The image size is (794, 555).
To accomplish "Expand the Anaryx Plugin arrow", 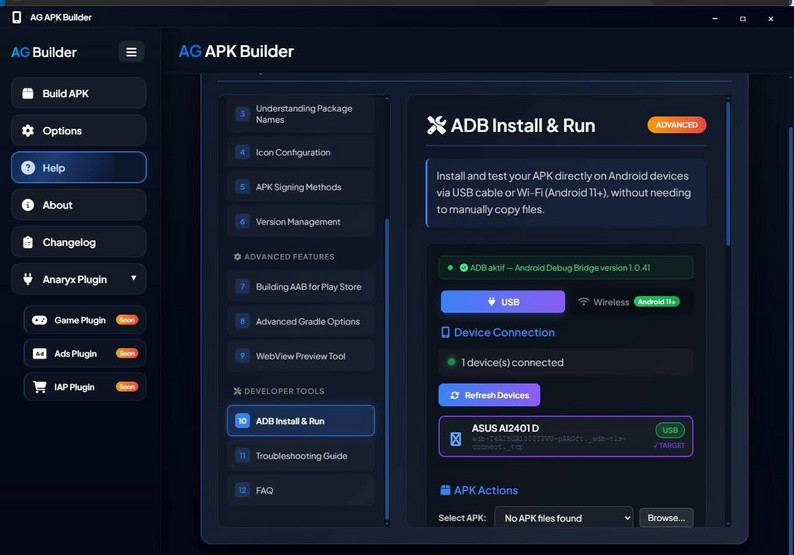I will click(x=134, y=279).
